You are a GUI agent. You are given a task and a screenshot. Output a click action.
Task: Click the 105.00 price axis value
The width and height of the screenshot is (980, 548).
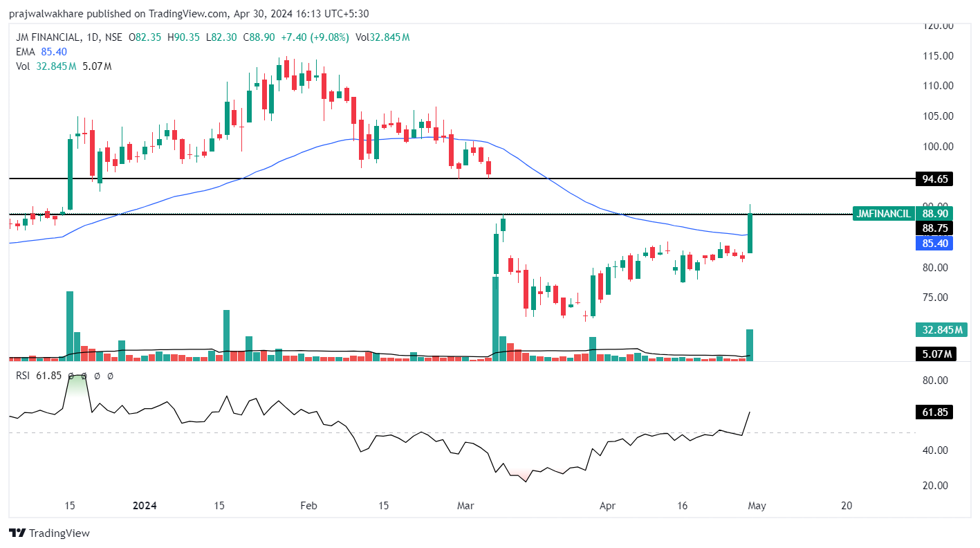939,116
